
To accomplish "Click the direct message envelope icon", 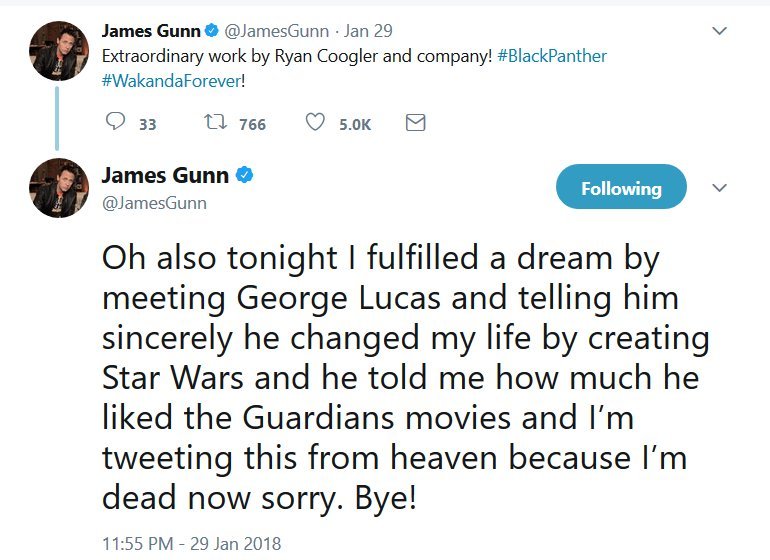I will [x=415, y=123].
